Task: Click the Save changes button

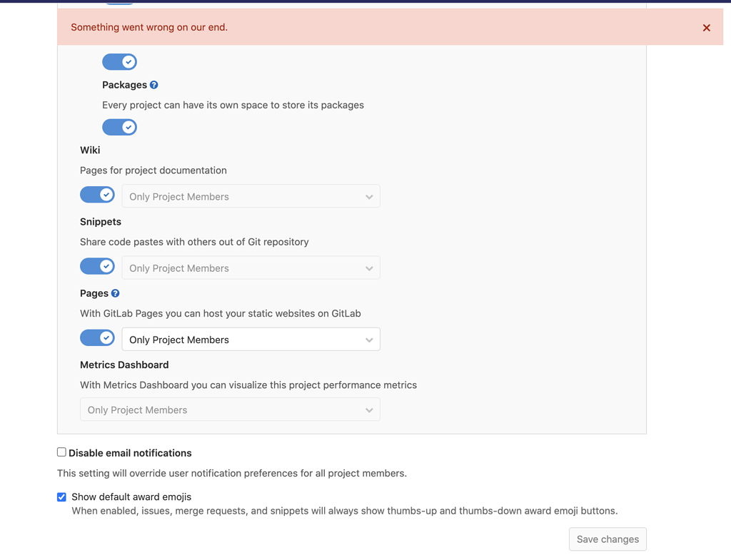Action: pyautogui.click(x=608, y=539)
